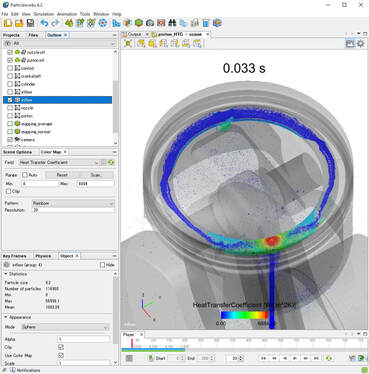Screen dimensions: 369x374
Task: Open the File menu
Action: [x=4, y=14]
